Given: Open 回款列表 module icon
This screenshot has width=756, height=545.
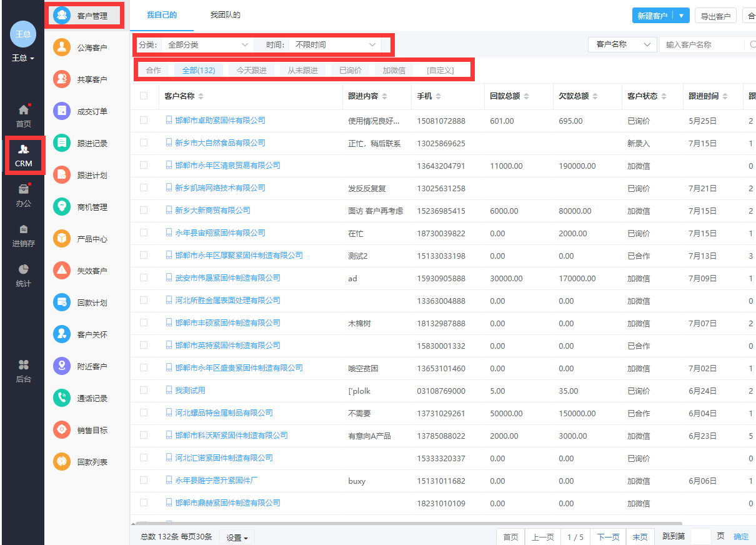Looking at the screenshot, I should pos(62,462).
